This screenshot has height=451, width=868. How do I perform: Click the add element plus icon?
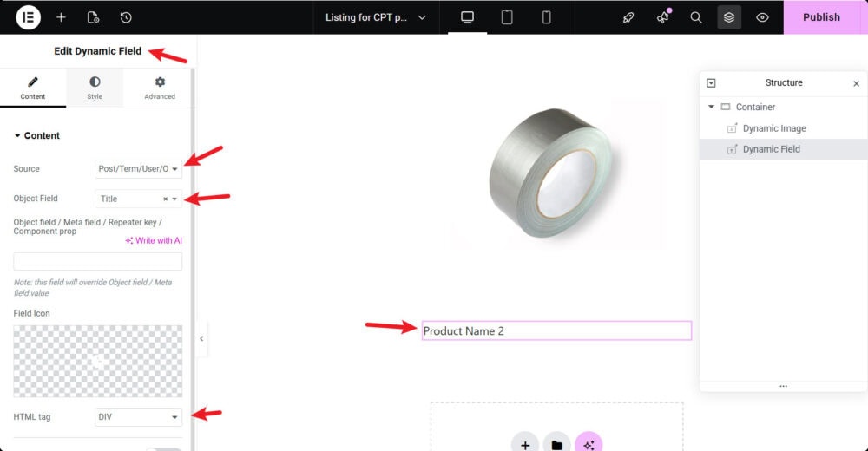[61, 17]
